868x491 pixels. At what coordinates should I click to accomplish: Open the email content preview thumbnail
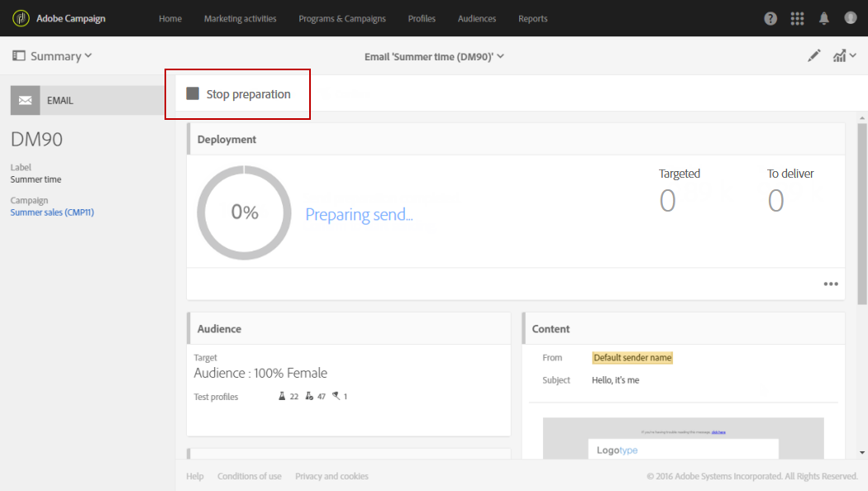(x=683, y=438)
